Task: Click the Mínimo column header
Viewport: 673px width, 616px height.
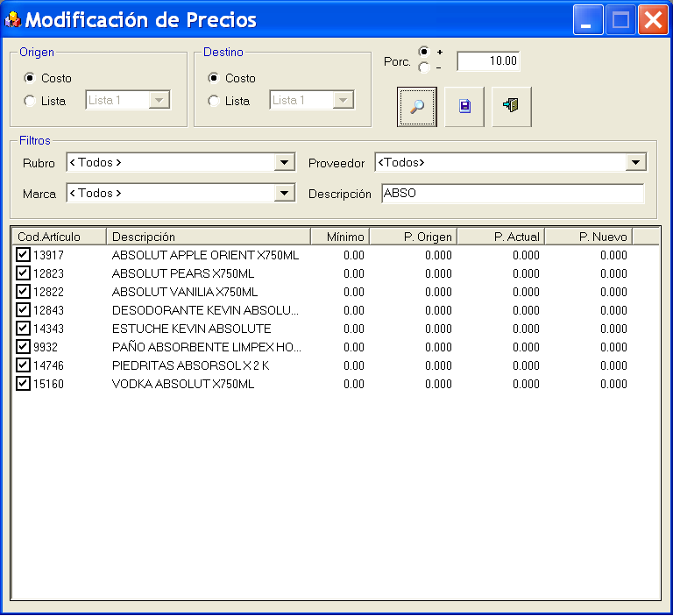Action: [x=340, y=237]
